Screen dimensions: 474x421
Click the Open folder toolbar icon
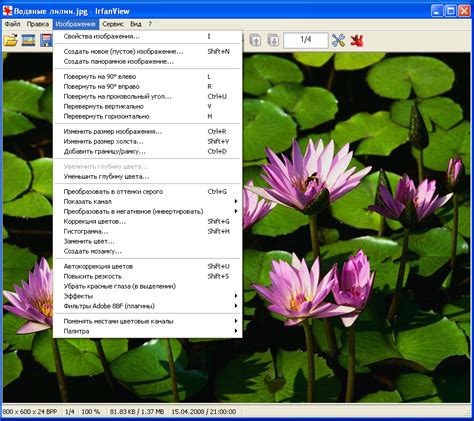10,41
